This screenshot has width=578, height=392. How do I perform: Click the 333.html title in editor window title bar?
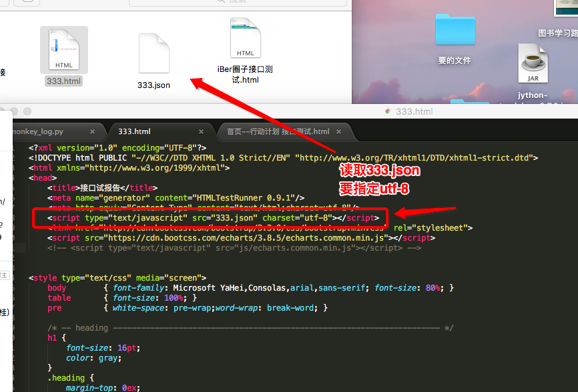414,111
